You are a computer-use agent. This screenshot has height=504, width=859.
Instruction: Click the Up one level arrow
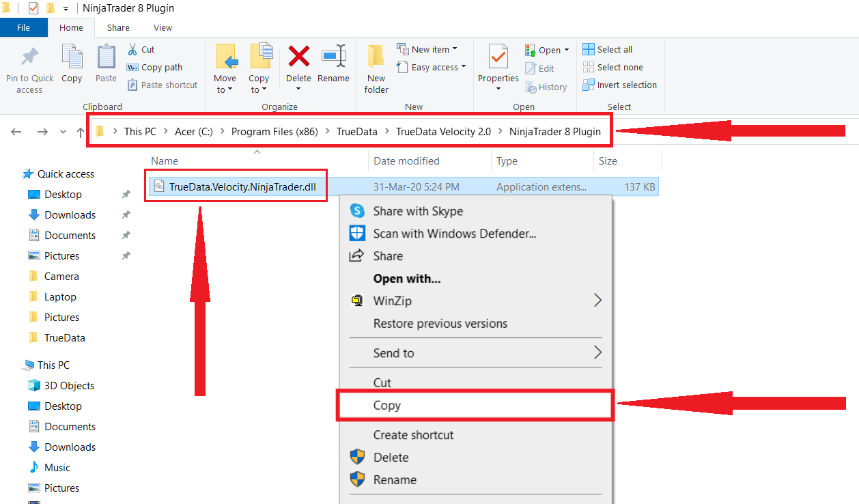point(81,132)
